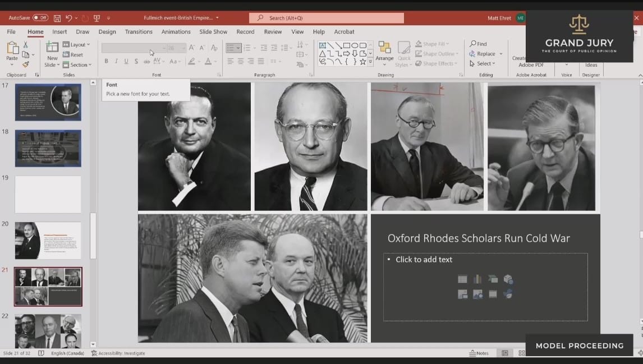Click Accessibility: Investigate in status bar
The height and width of the screenshot is (364, 643).
pos(118,353)
